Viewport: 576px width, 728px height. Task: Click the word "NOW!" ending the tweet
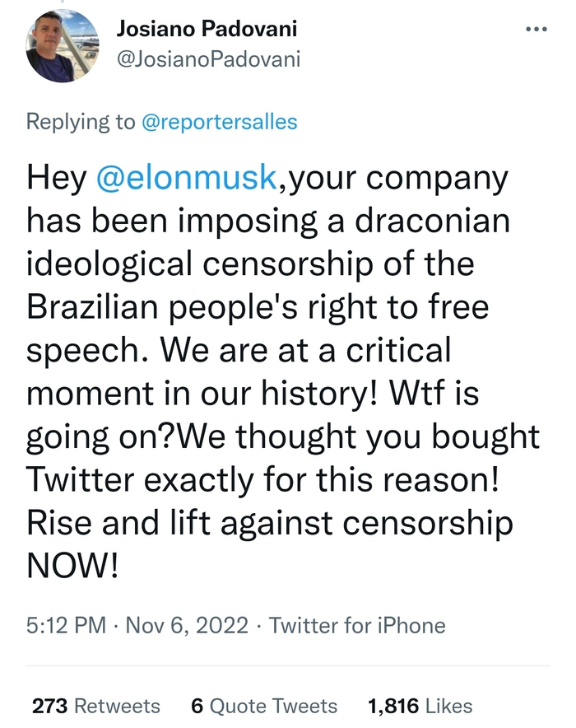(72, 566)
